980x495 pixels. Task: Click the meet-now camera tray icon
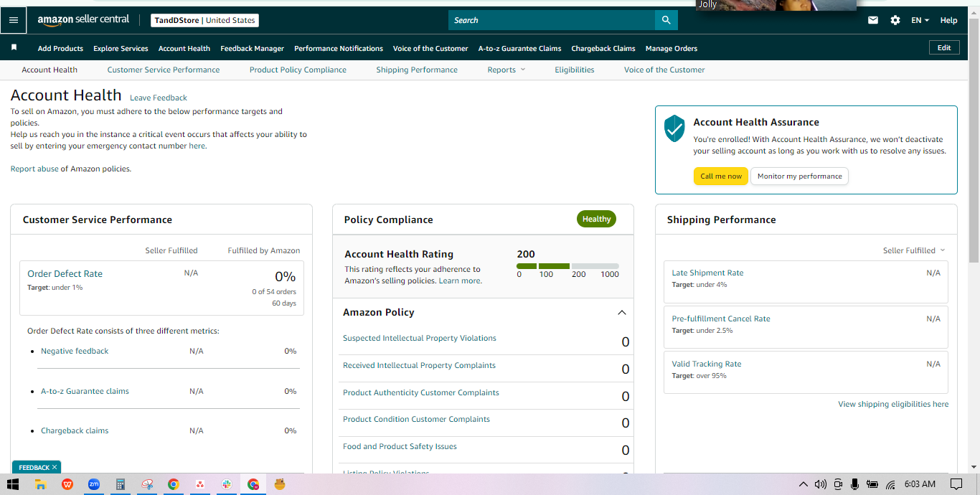click(838, 484)
